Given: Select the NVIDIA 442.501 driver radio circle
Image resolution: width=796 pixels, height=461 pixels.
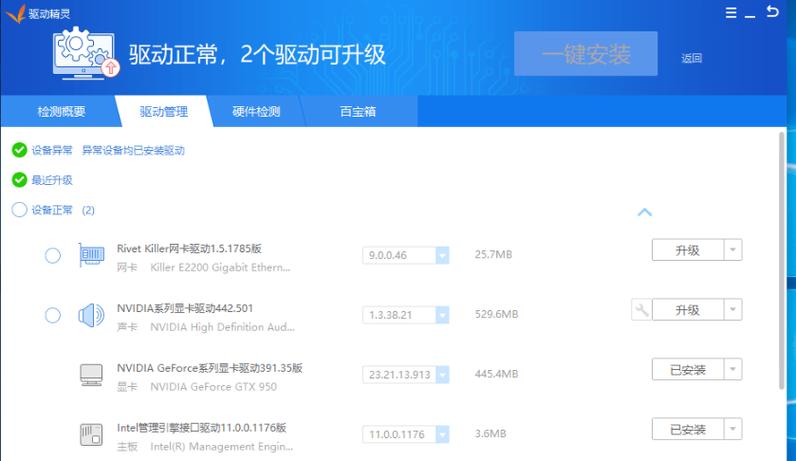Looking at the screenshot, I should [53, 315].
